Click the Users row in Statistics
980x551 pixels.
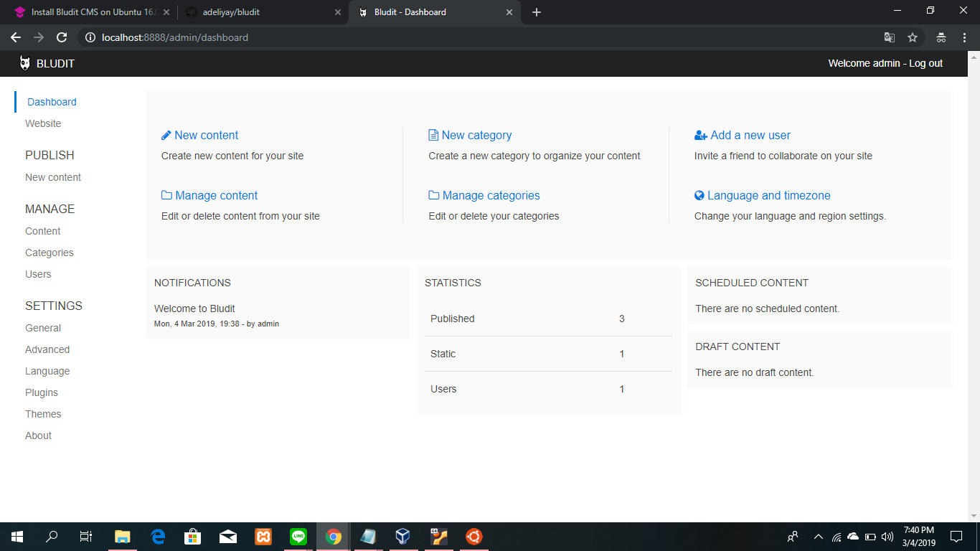coord(548,389)
